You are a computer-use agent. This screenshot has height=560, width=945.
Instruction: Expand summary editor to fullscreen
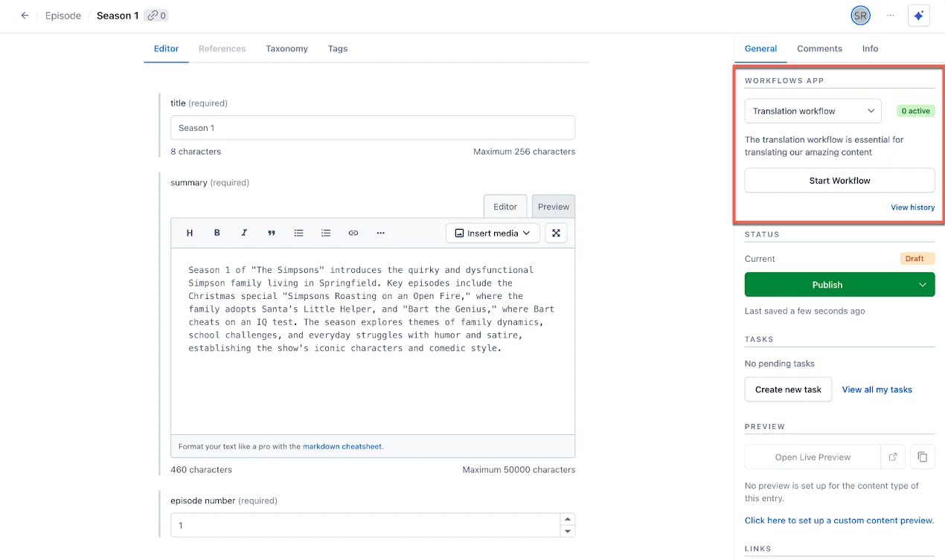point(556,233)
